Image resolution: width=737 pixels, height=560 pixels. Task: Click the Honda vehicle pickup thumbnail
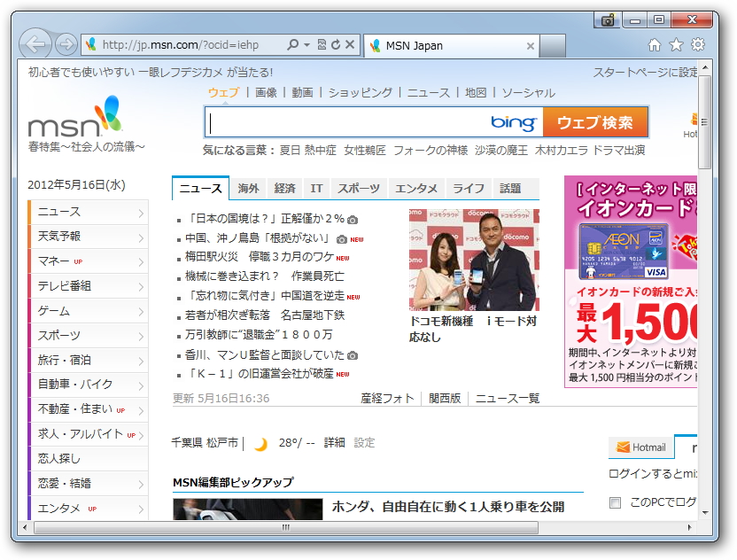coord(248,509)
